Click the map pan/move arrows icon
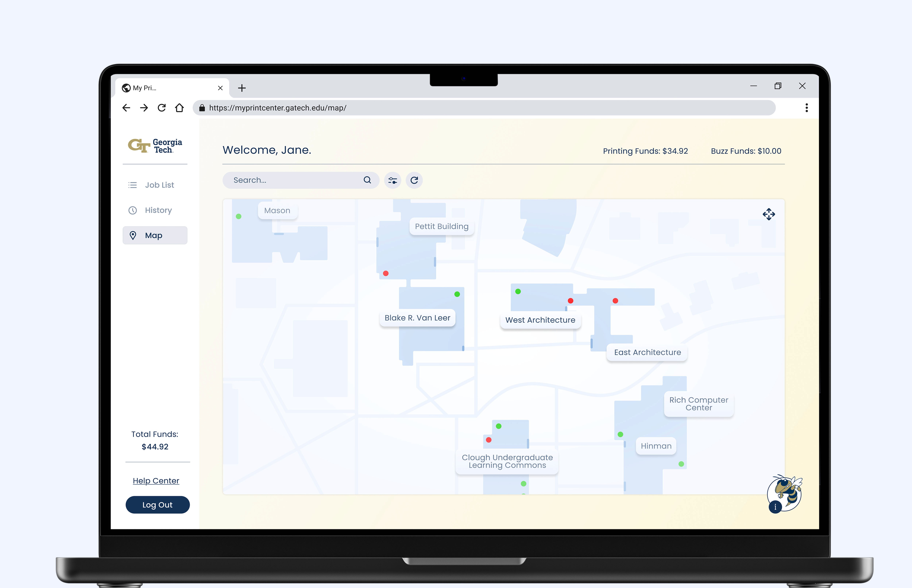Screen dimensions: 912x588 (x=768, y=214)
